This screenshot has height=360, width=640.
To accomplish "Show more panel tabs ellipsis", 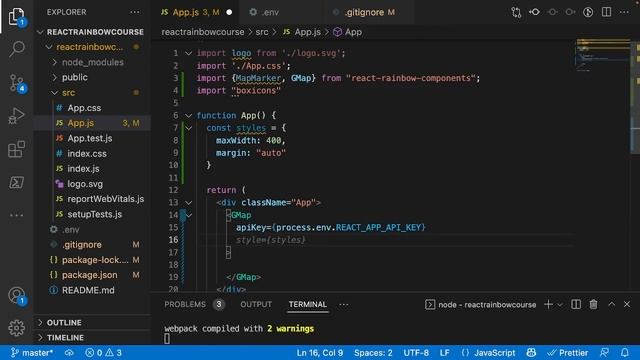I will pos(344,304).
